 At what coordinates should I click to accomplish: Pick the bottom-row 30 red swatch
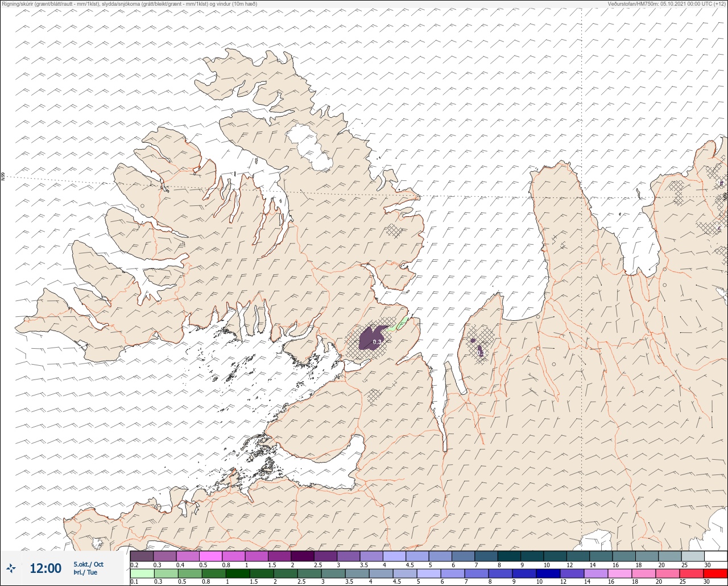click(x=715, y=573)
